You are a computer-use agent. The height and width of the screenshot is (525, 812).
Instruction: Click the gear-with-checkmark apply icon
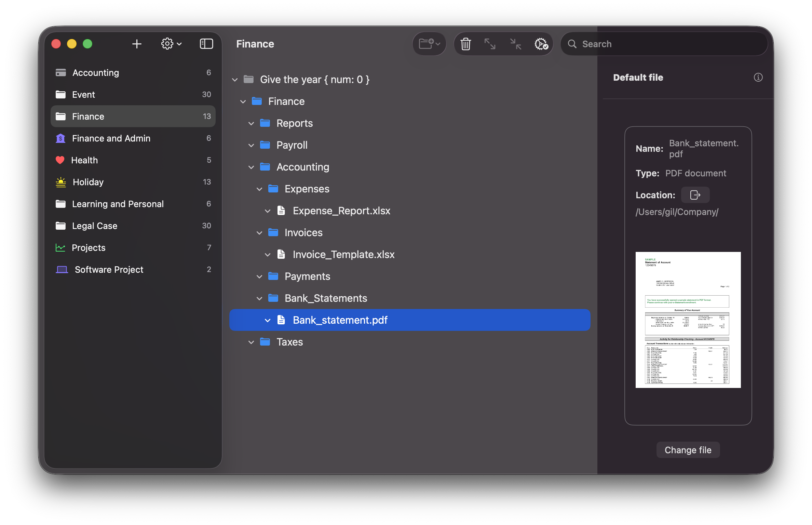(541, 44)
